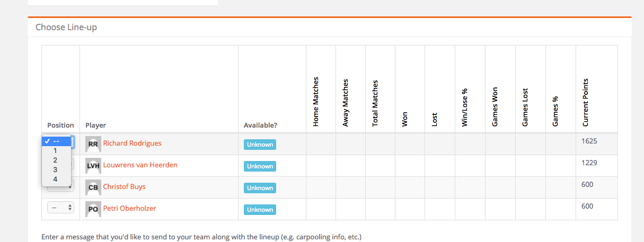This screenshot has width=644, height=242.
Task: Select the checked "--" dropdown option
Action: [56, 141]
